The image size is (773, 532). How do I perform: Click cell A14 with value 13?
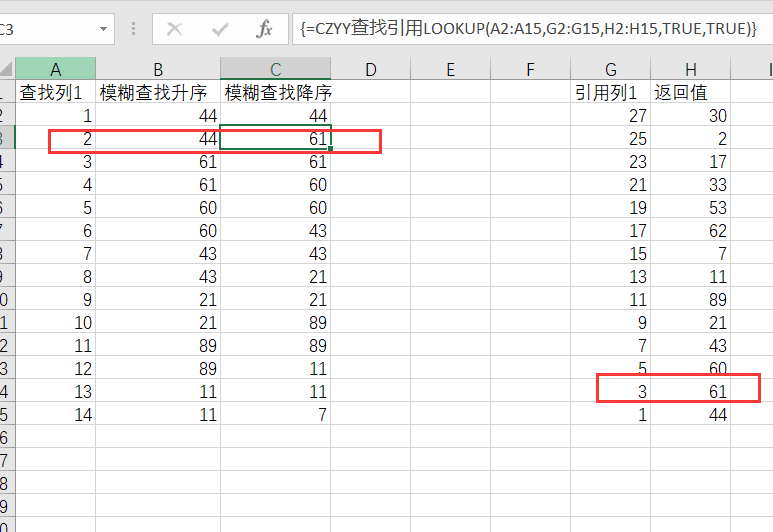(x=55, y=390)
